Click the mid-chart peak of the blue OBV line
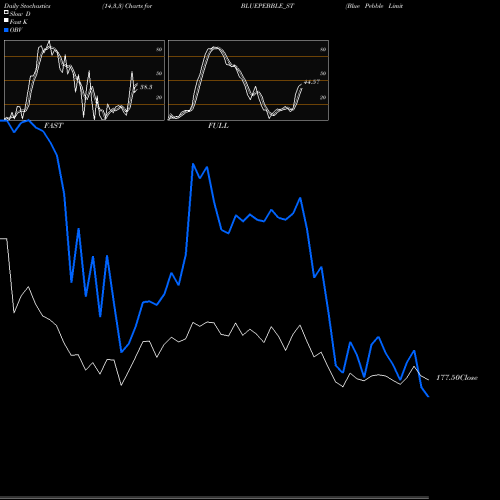 [193, 164]
